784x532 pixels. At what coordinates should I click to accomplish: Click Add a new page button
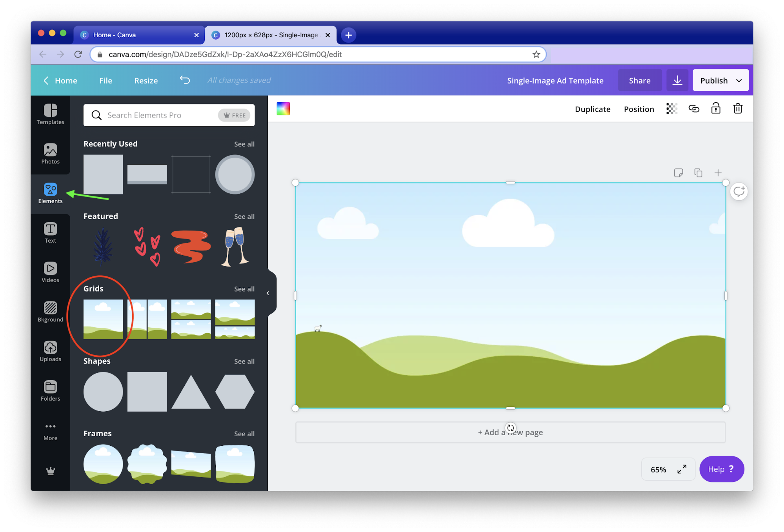pos(510,431)
